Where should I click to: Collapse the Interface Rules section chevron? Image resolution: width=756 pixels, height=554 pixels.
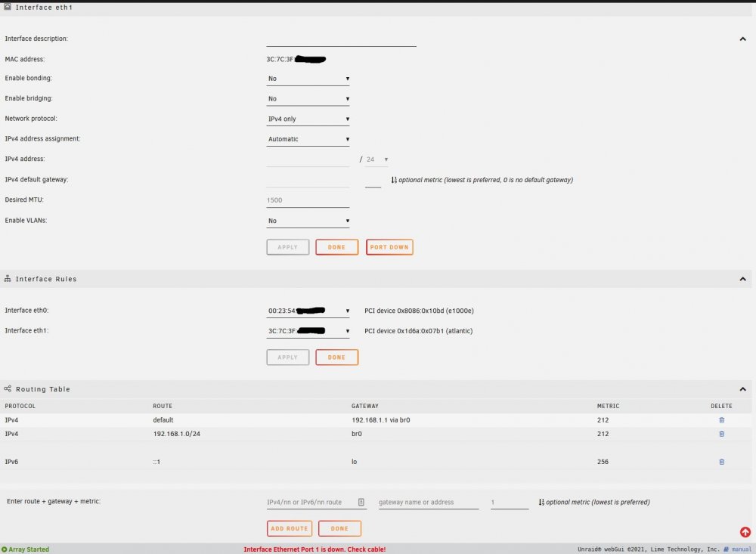coord(742,279)
